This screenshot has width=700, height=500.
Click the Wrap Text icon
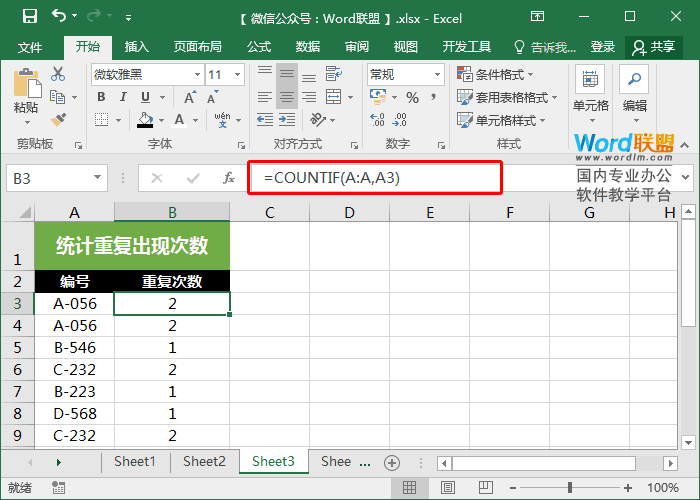tap(333, 74)
